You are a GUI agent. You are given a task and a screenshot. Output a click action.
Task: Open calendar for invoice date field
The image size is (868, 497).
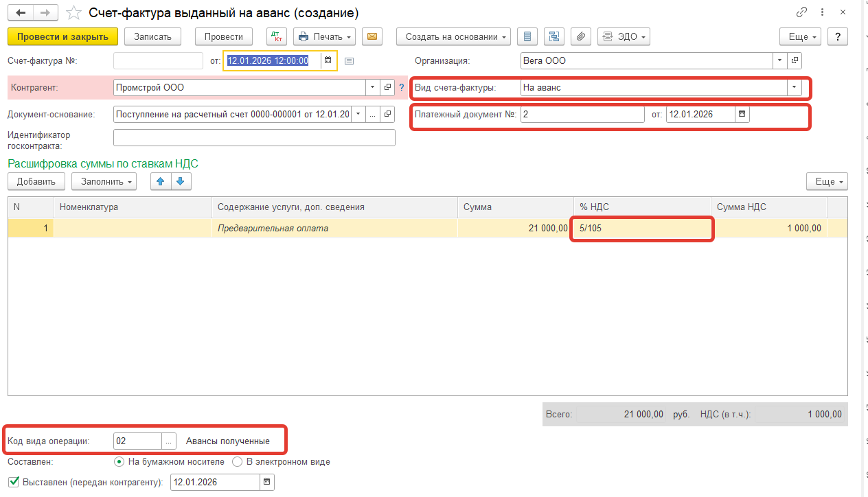tap(328, 60)
